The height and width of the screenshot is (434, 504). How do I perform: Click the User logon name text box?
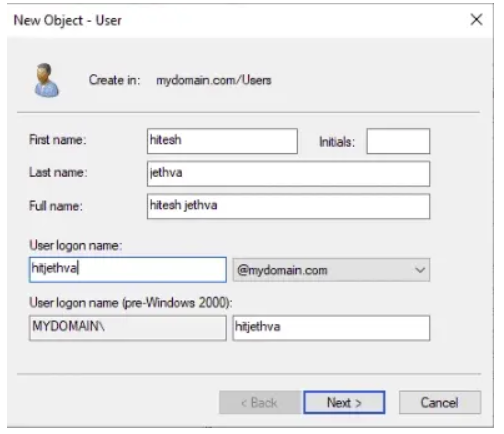coord(128,270)
